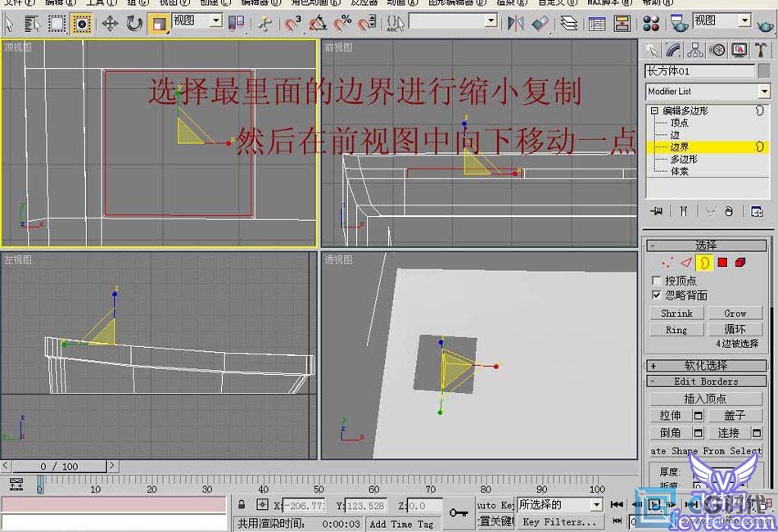Viewport: 778px width, 532px height.
Task: Open the Material Editor spheres icon
Action: 650,23
